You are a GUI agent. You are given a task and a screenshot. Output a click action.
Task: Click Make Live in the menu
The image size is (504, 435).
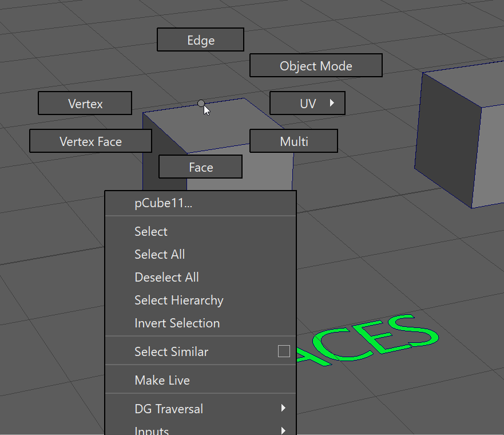pyautogui.click(x=162, y=380)
